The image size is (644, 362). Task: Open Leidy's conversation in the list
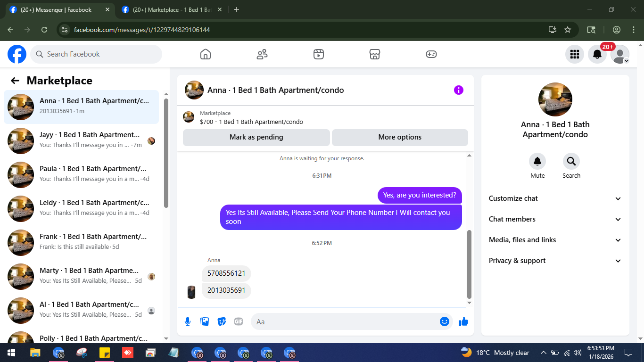click(81, 209)
